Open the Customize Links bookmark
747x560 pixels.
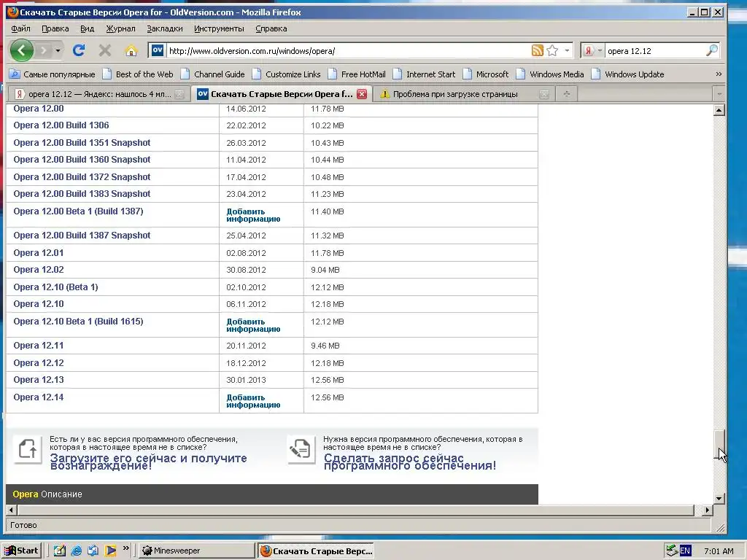pyautogui.click(x=287, y=74)
